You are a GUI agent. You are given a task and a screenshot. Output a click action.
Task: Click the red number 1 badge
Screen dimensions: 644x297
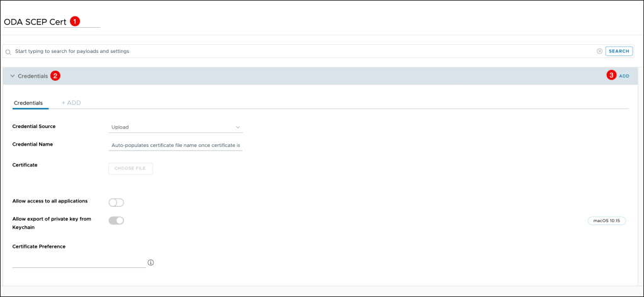point(75,21)
